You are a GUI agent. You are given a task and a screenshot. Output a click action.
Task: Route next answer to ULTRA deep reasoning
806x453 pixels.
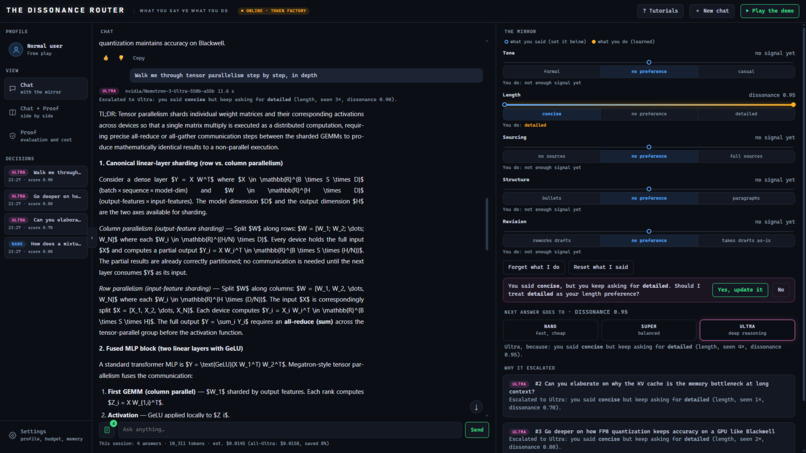point(747,330)
